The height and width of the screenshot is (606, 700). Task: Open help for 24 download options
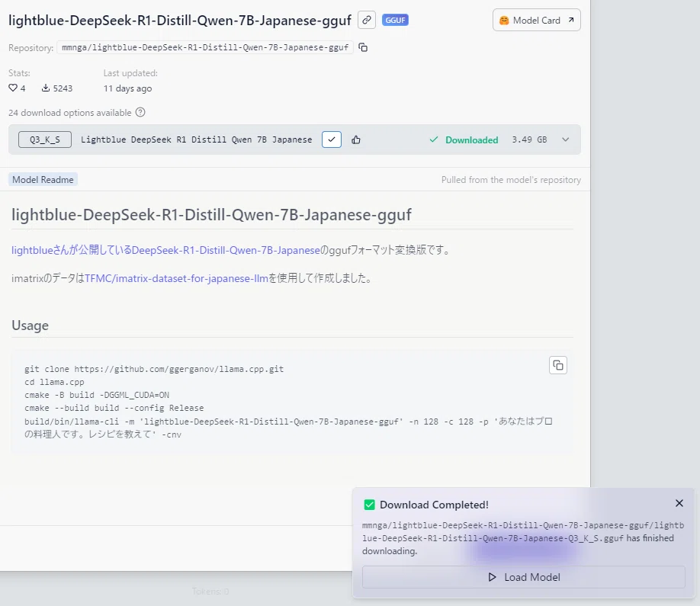[140, 112]
